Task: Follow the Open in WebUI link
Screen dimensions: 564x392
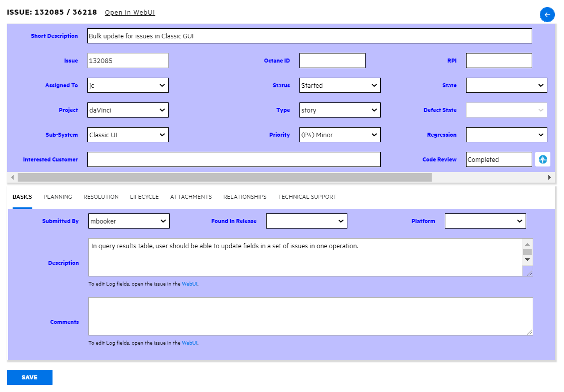Action: coord(130,13)
